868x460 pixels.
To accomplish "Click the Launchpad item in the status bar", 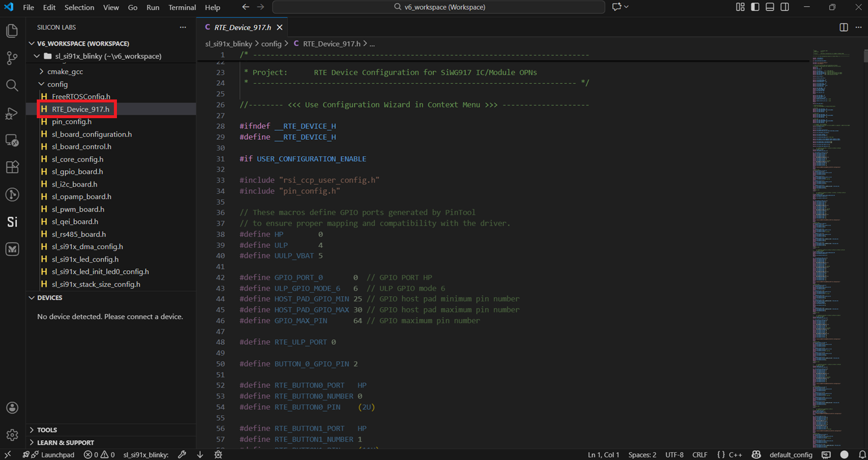I will [x=53, y=454].
